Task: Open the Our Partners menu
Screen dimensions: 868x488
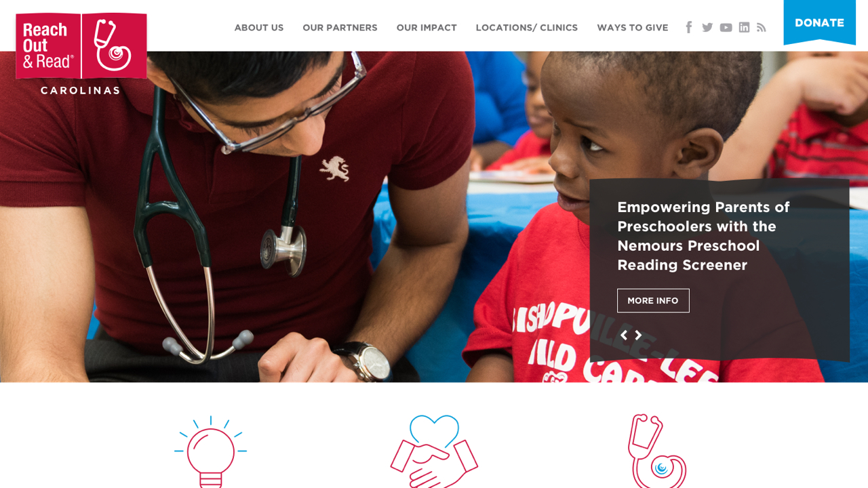Action: coord(340,28)
